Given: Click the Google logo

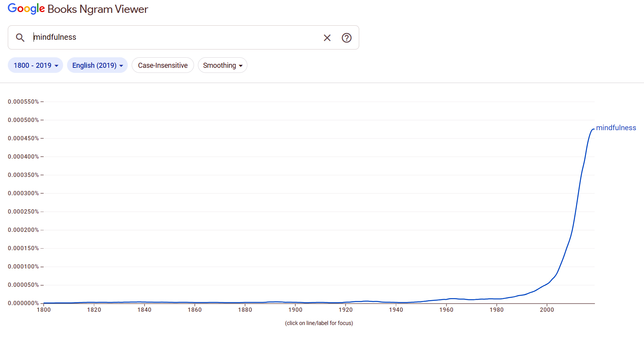Looking at the screenshot, I should click(26, 9).
